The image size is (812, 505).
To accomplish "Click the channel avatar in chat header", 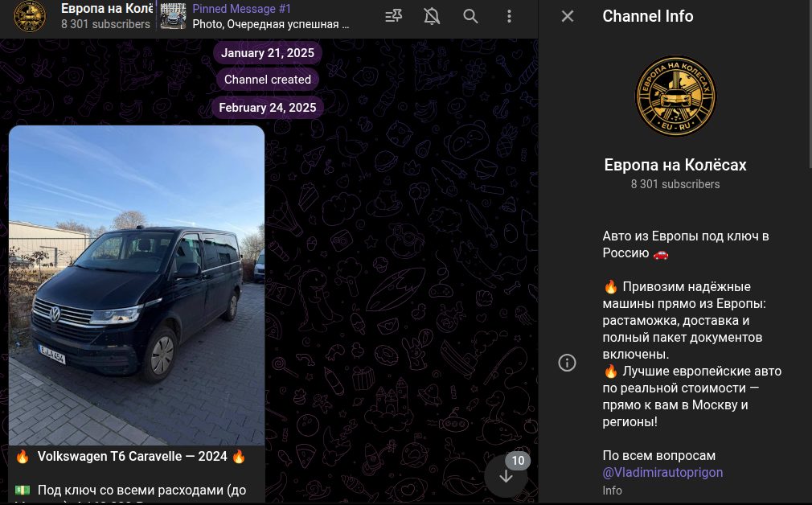I will coord(30,16).
